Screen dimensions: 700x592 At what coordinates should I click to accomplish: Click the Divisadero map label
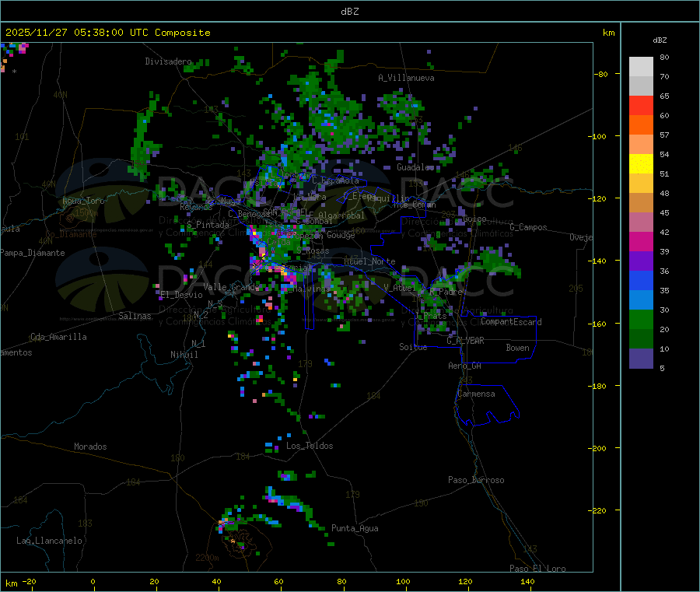click(168, 61)
